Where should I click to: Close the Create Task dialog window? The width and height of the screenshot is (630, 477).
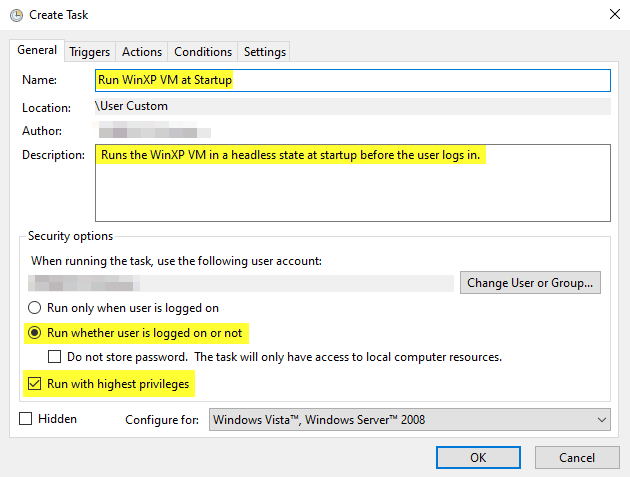click(612, 14)
